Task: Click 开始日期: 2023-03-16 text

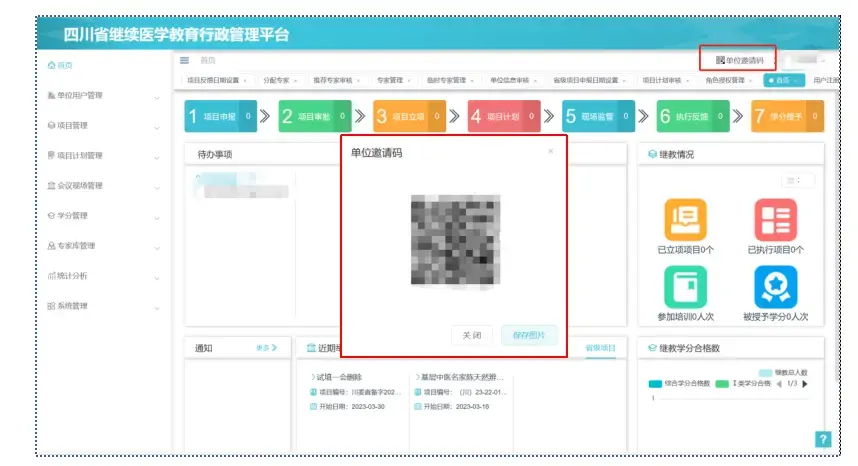Action: click(x=456, y=407)
